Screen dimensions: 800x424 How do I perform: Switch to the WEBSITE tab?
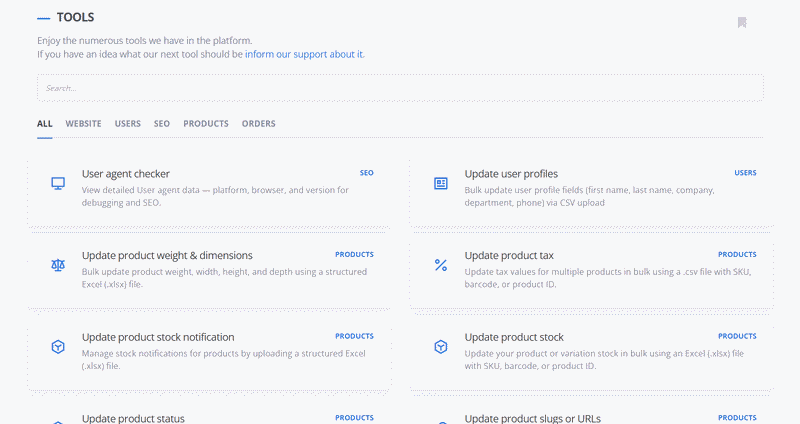click(x=83, y=123)
